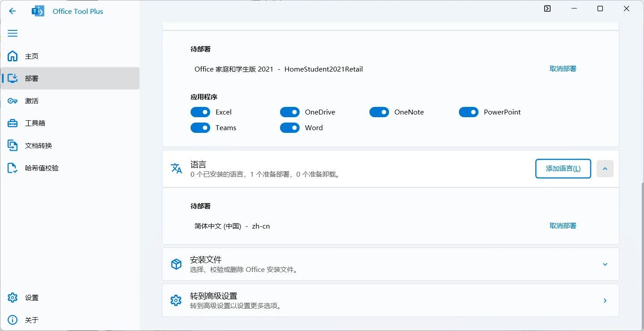This screenshot has height=331, width=644.
Task: Collapse the 语言 (Language) section chevron
Action: 605,169
